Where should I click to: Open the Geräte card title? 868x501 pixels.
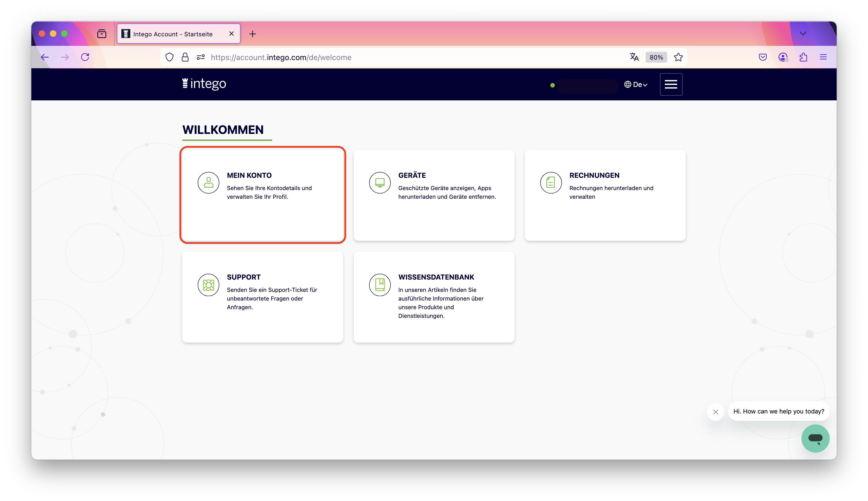412,175
